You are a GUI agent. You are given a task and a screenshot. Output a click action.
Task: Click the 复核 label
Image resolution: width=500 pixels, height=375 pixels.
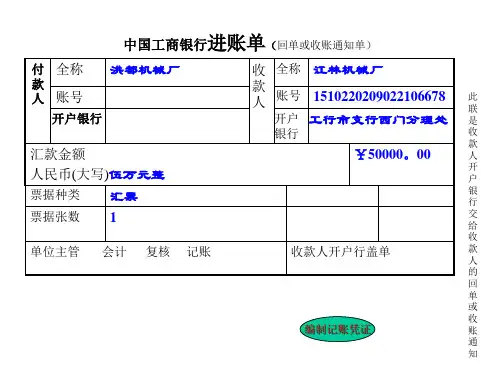(158, 252)
